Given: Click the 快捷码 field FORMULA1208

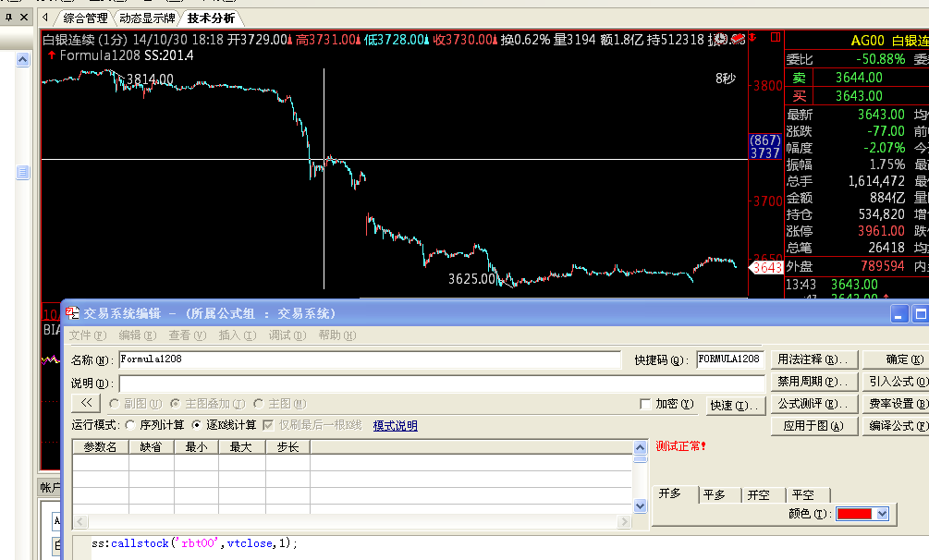Looking at the screenshot, I should tap(730, 359).
